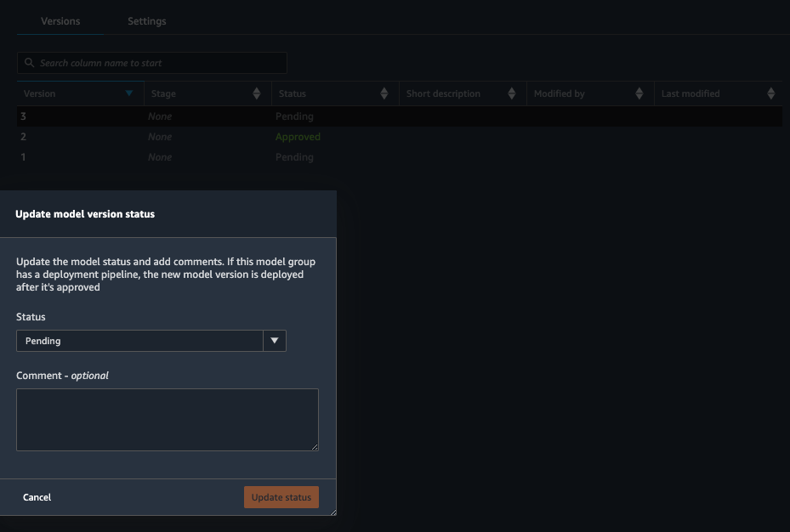This screenshot has height=532, width=790.
Task: Sort the Stage column
Action: [x=257, y=93]
